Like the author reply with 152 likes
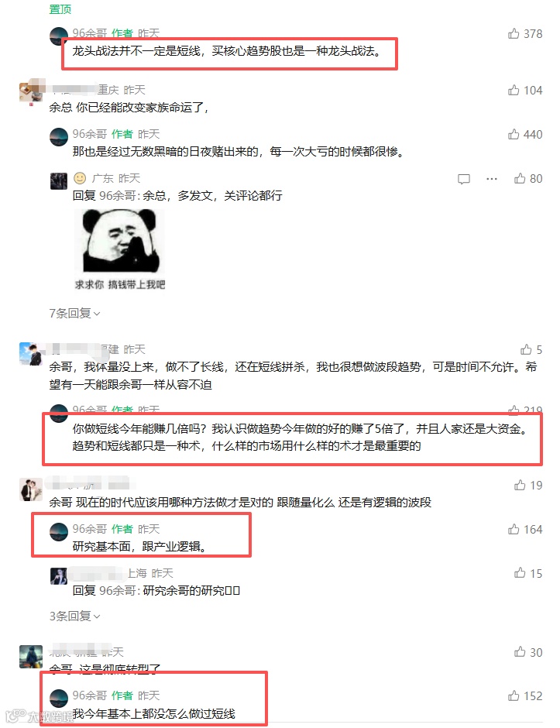The height and width of the screenshot is (728, 560). (x=513, y=695)
